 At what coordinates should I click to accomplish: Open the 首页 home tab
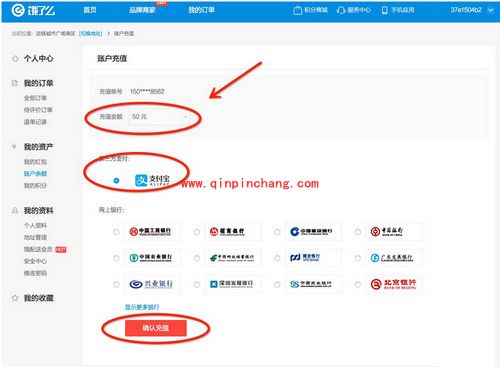tap(90, 10)
